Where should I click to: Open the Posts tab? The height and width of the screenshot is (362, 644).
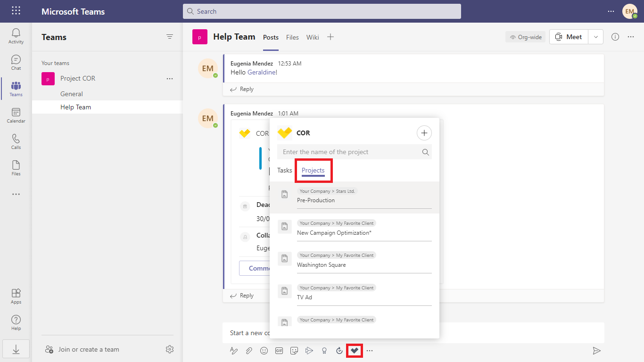pos(271,37)
